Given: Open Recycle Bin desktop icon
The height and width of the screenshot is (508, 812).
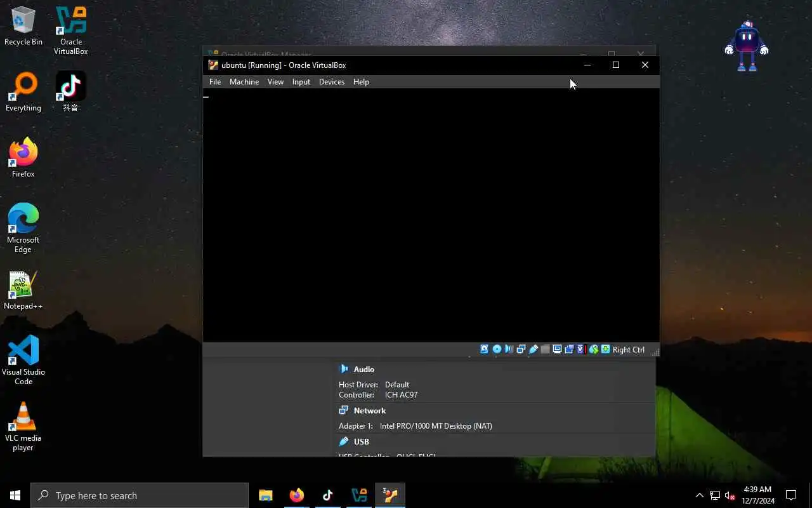Looking at the screenshot, I should pos(23,27).
